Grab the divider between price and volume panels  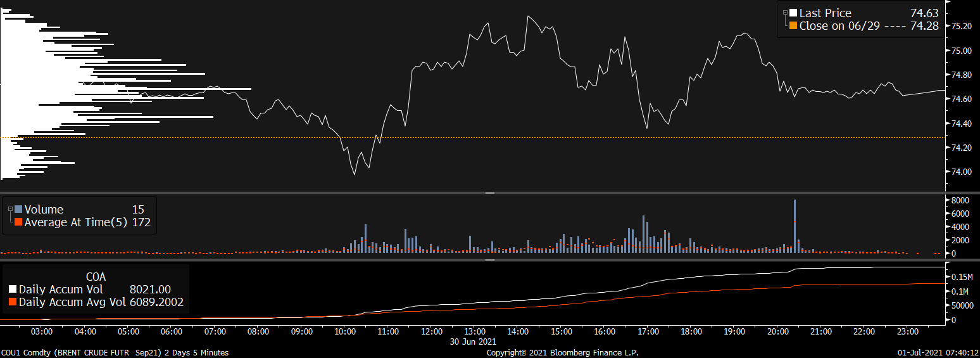[x=489, y=192]
